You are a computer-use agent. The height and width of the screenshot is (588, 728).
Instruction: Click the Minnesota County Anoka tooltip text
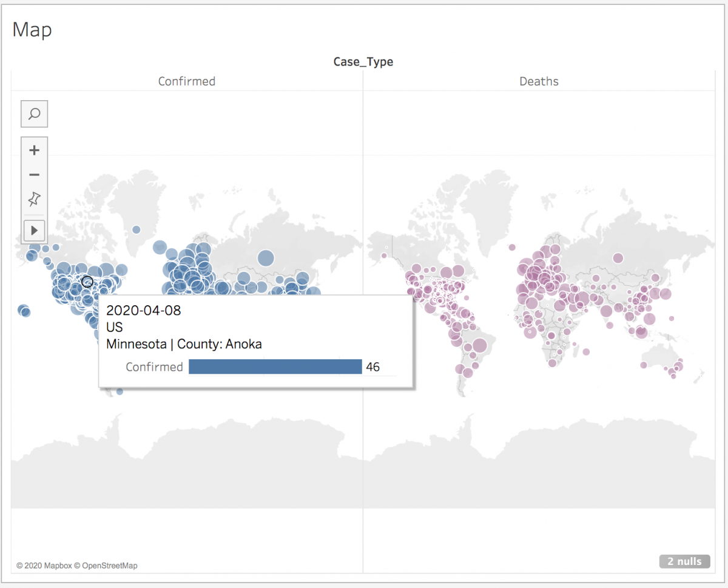pyautogui.click(x=184, y=344)
